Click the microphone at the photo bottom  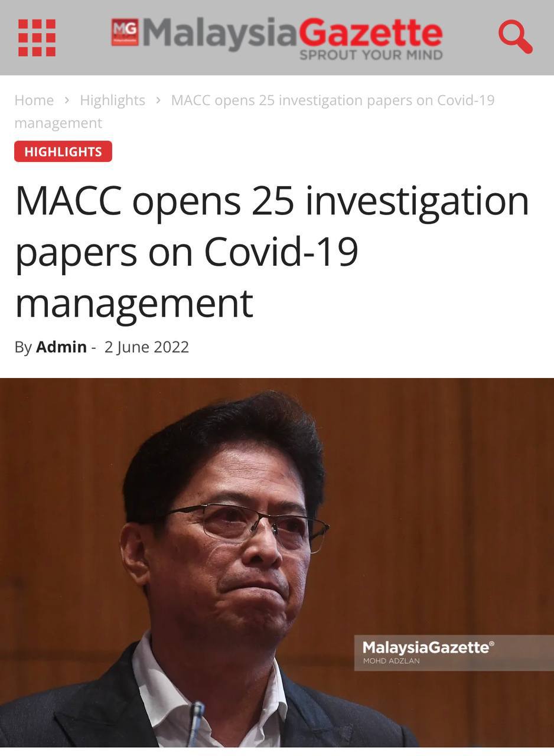[195, 724]
